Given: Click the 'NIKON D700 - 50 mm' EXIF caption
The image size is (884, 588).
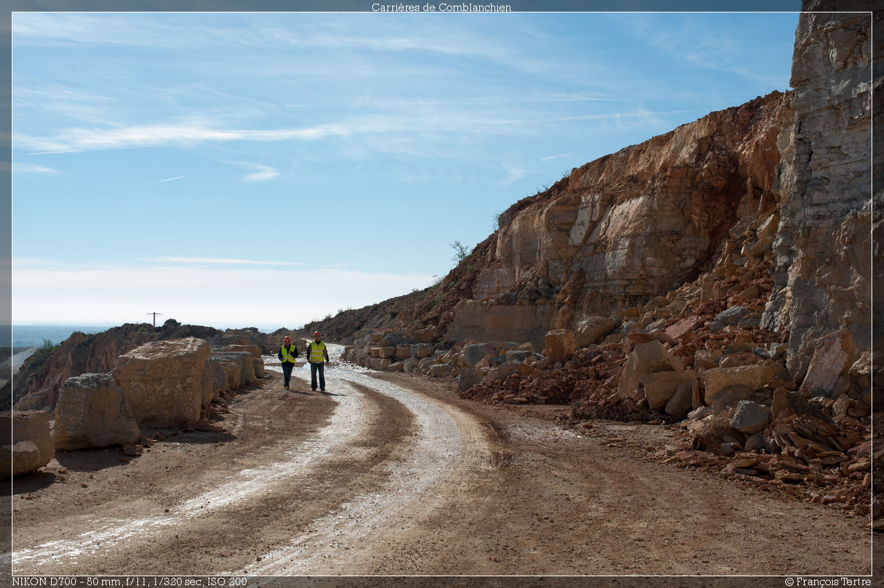Looking at the screenshot, I should 129,582.
